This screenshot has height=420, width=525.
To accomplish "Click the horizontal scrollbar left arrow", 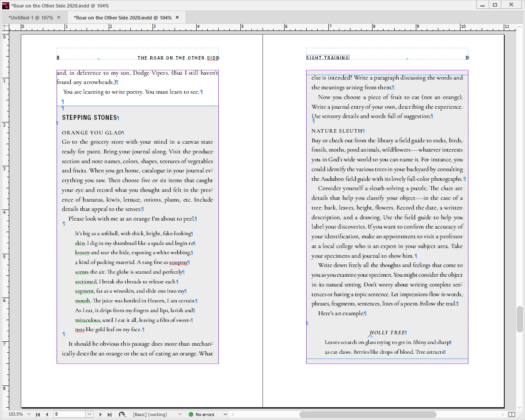I will (233, 414).
